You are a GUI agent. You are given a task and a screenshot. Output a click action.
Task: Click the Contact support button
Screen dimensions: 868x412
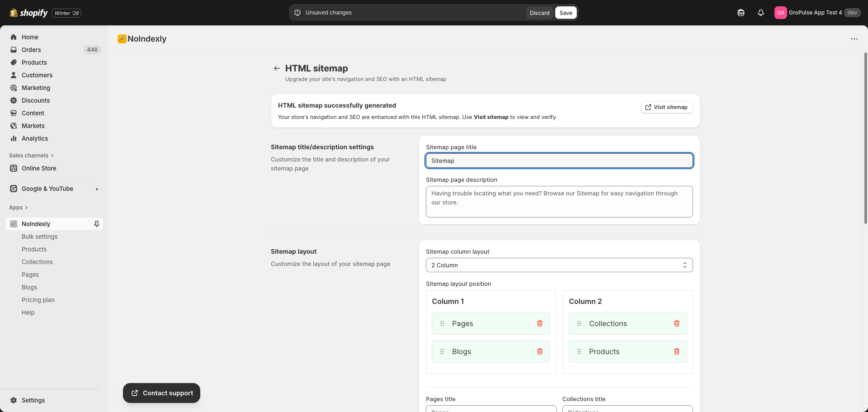(161, 393)
